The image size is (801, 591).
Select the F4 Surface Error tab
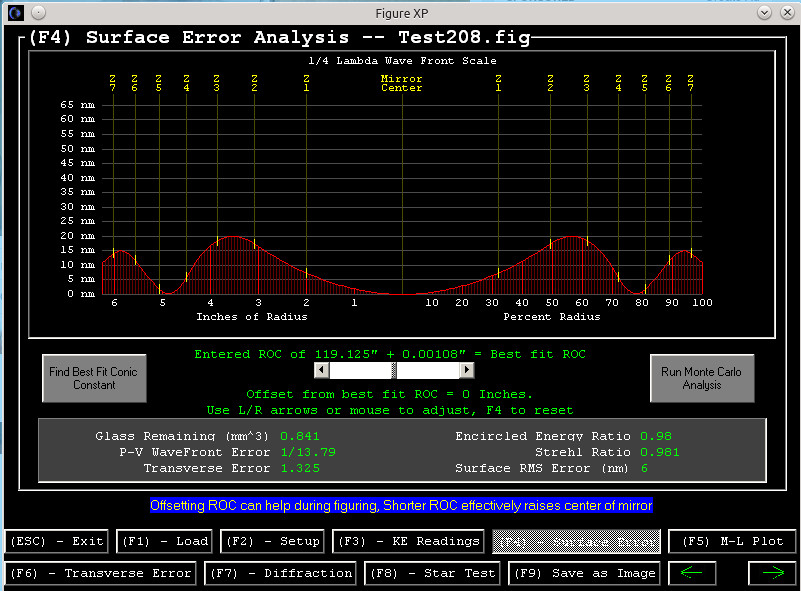576,541
